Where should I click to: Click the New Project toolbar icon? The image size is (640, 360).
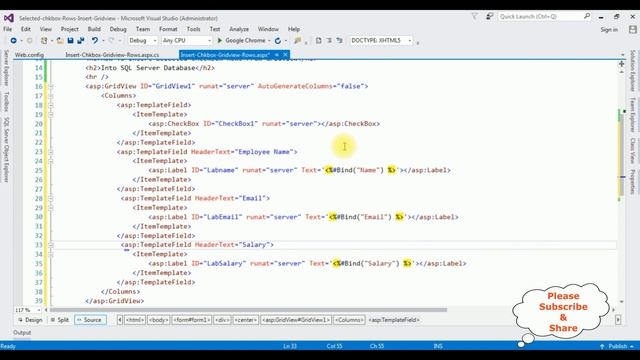pyautogui.click(x=44, y=40)
